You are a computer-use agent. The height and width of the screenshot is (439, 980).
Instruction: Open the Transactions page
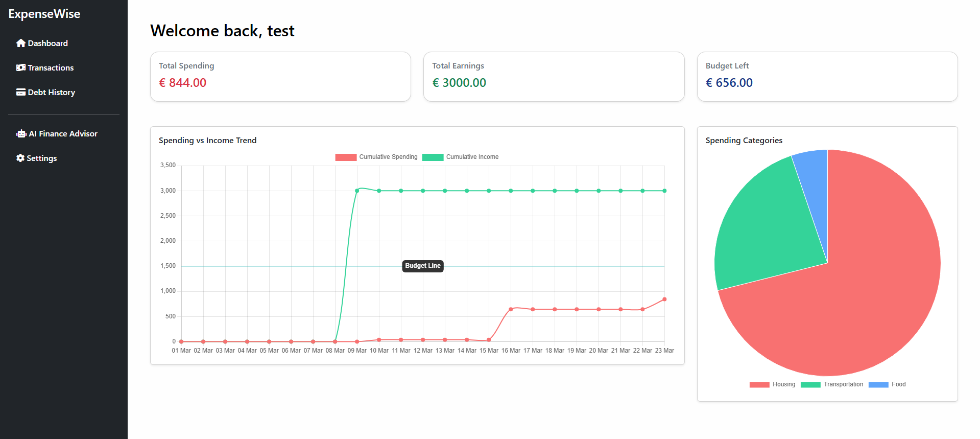[x=51, y=68]
